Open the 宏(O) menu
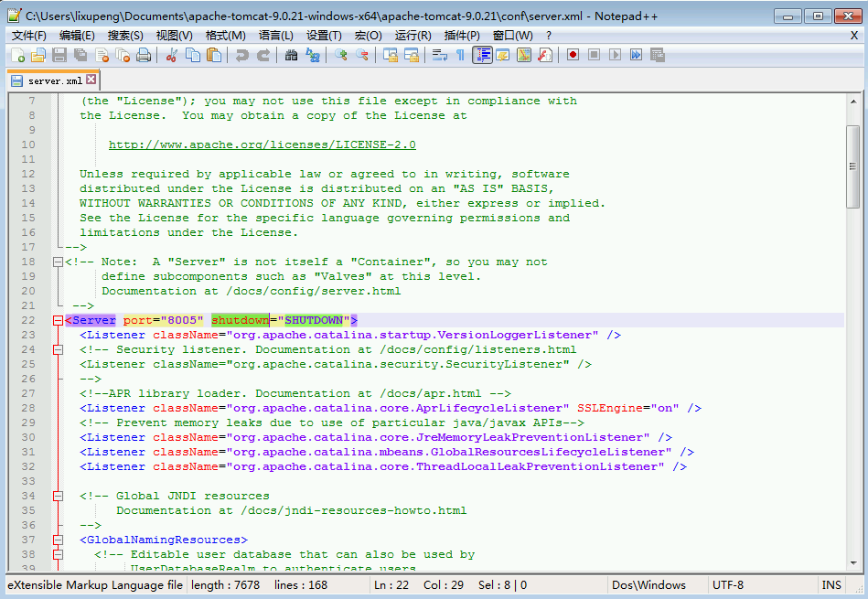868x599 pixels. click(368, 36)
